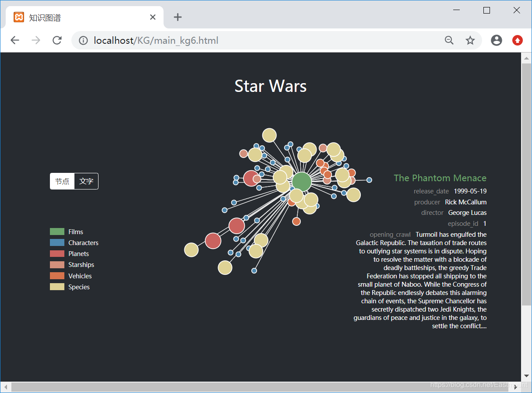Click release date value 1999-05-19

coord(470,191)
